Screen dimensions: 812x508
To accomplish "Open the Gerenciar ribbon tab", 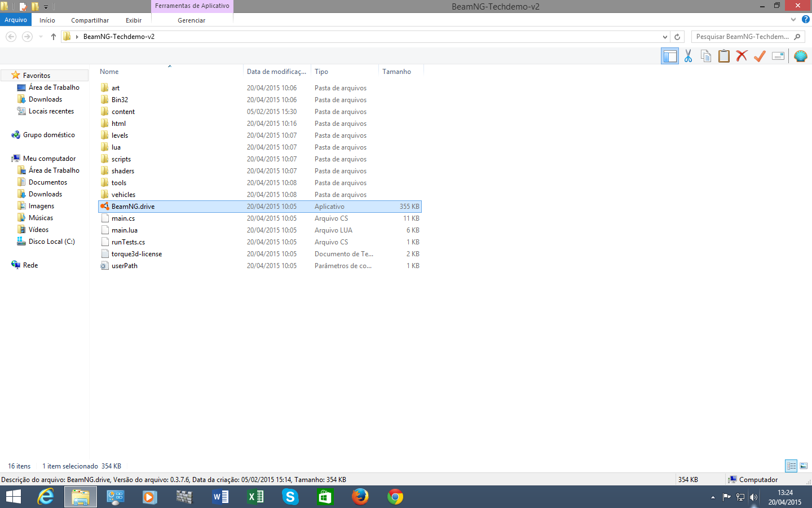I will tap(192, 20).
